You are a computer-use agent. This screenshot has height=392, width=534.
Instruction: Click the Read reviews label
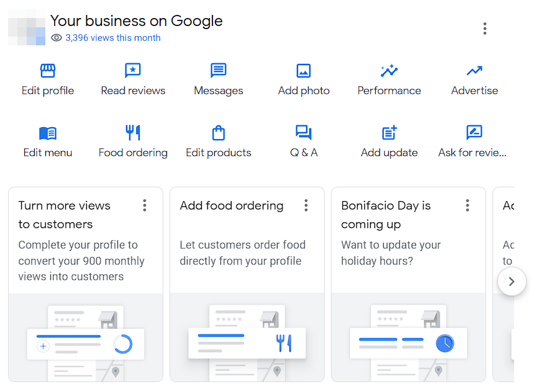[x=133, y=91]
